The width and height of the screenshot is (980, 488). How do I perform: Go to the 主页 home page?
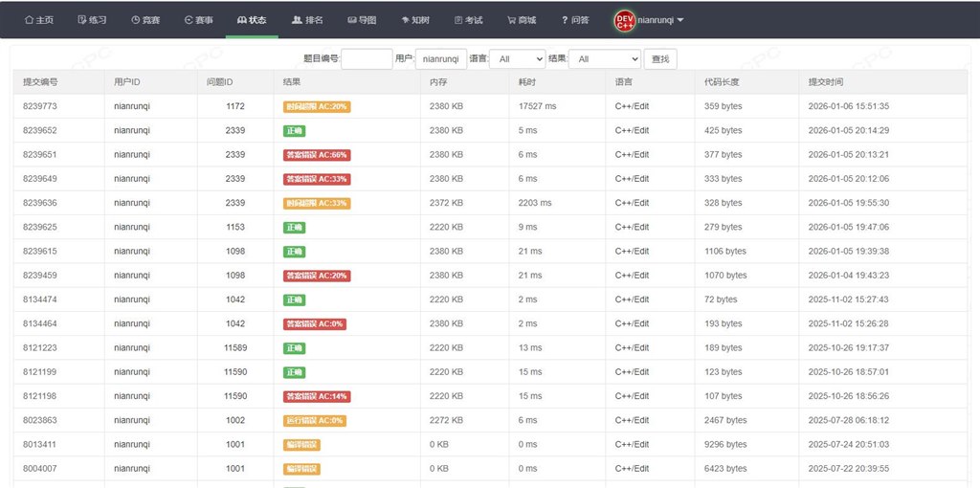[38, 19]
